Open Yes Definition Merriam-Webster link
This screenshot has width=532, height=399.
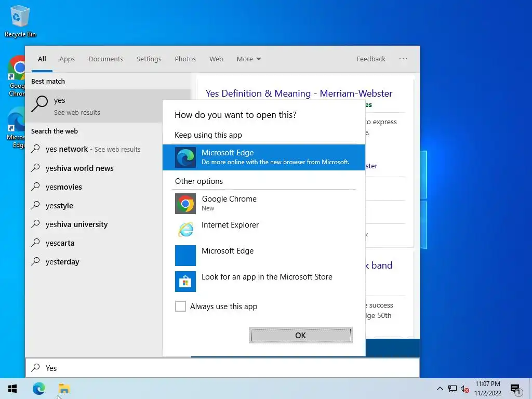point(299,94)
